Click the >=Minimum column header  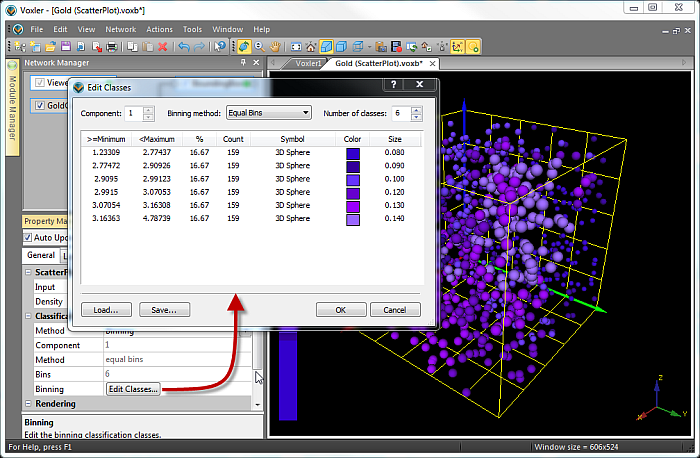point(106,139)
